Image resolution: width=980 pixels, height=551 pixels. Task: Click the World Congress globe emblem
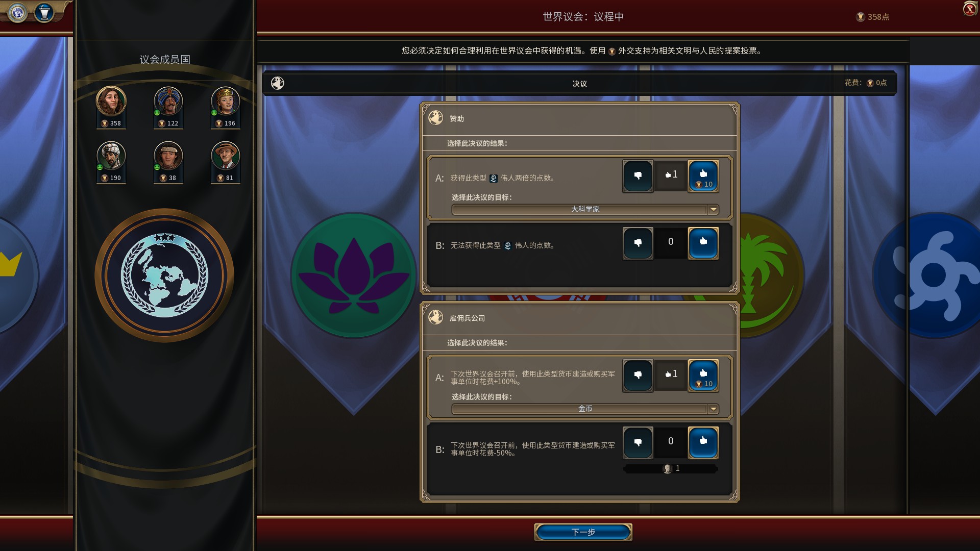click(164, 275)
